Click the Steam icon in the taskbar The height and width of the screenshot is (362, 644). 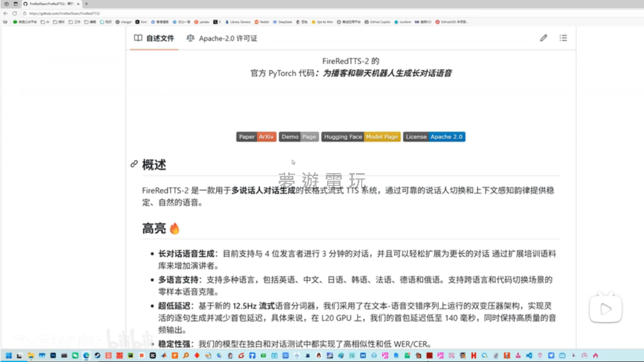(97, 356)
